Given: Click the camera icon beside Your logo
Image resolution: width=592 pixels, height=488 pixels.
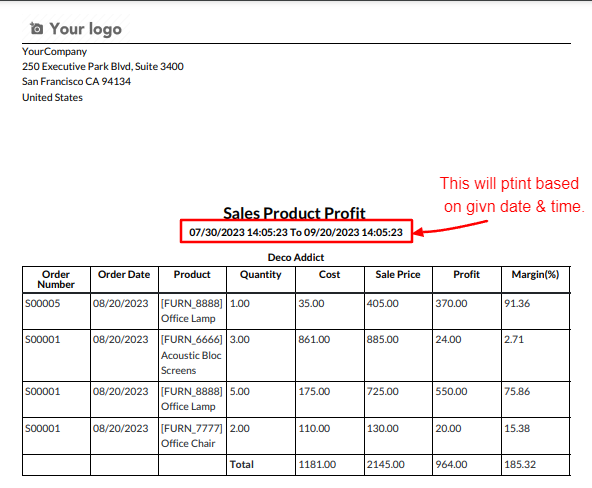Looking at the screenshot, I should click(x=36, y=29).
